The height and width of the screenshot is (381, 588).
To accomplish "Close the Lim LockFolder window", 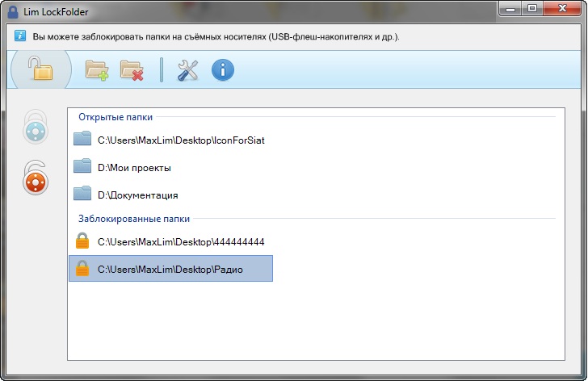I will [562, 9].
